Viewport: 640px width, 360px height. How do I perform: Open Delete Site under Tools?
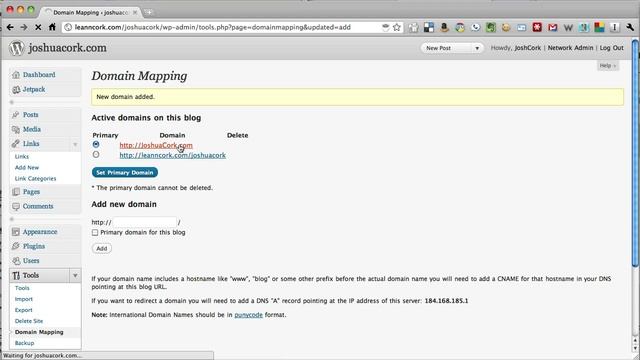click(x=29, y=321)
